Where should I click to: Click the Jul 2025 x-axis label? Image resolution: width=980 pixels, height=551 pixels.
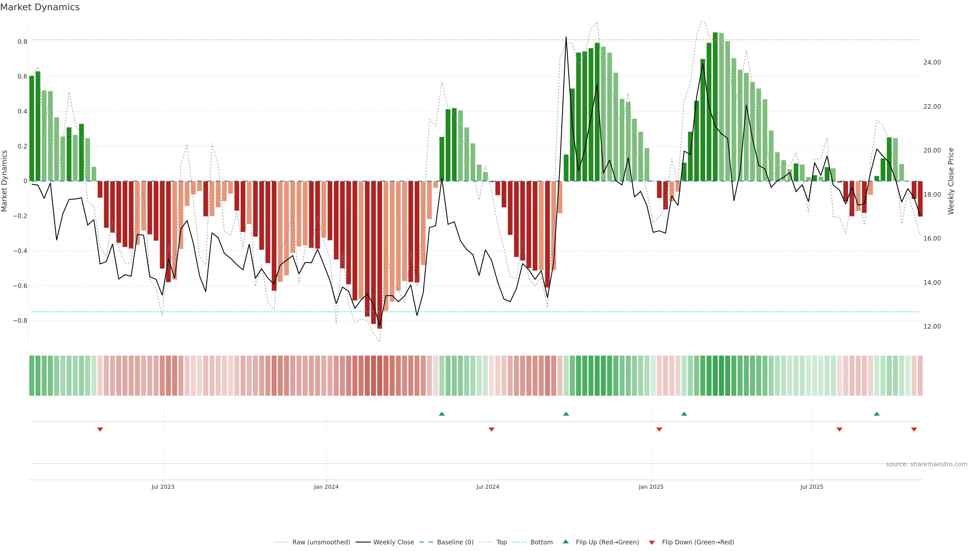(812, 487)
